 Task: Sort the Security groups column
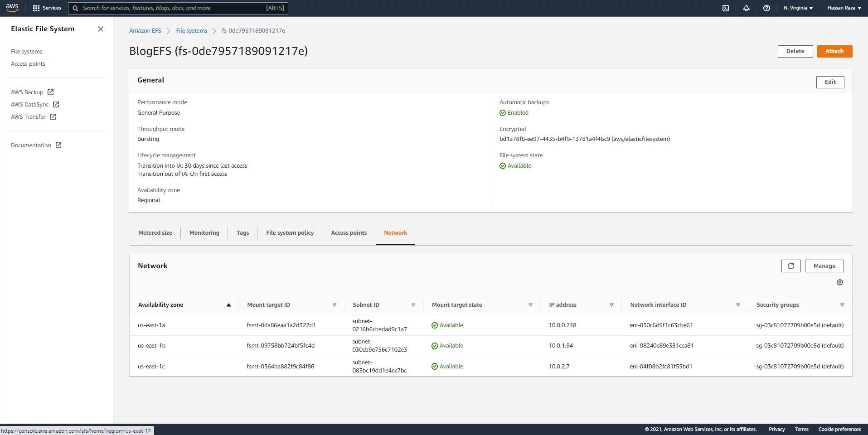[x=842, y=305]
